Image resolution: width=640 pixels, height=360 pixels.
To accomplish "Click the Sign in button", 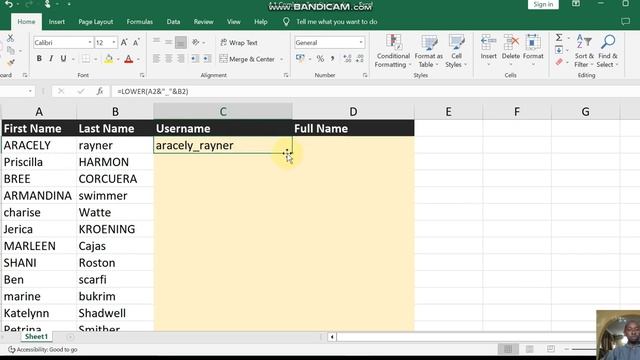I will click(x=543, y=4).
